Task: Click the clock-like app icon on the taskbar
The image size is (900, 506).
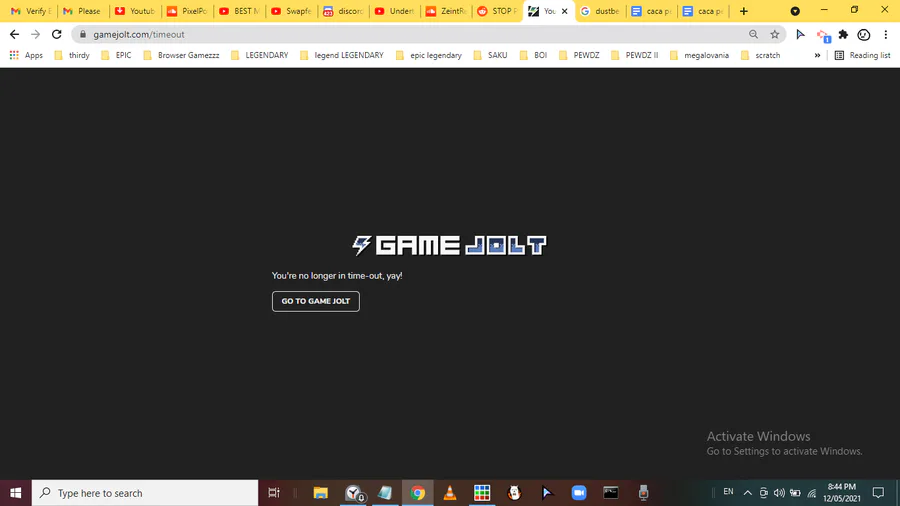Action: [x=354, y=493]
